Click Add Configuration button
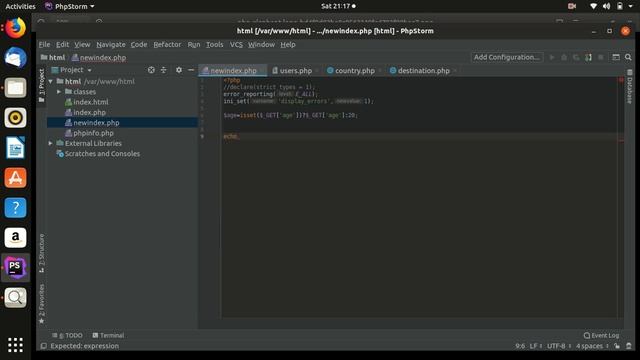This screenshot has height=360, width=640. click(x=507, y=57)
